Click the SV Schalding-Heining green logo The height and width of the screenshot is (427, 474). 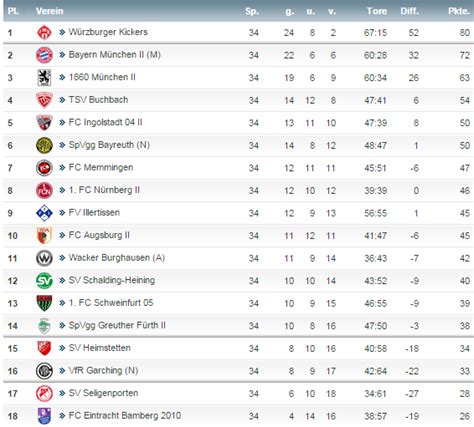[44, 281]
